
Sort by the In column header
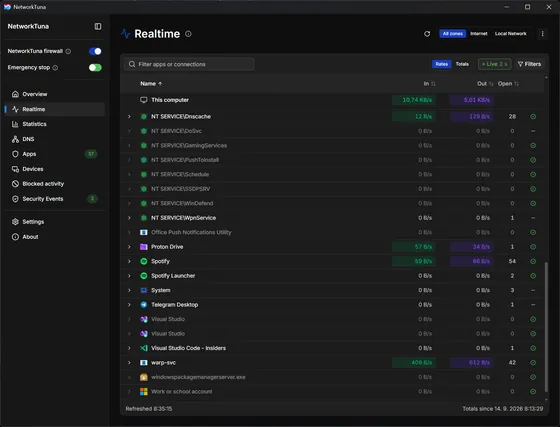429,84
